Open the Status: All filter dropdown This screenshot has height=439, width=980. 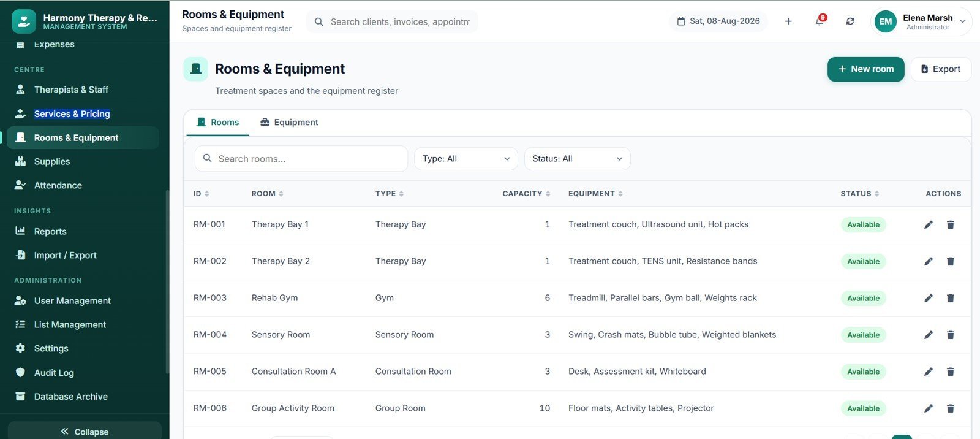pyautogui.click(x=577, y=159)
